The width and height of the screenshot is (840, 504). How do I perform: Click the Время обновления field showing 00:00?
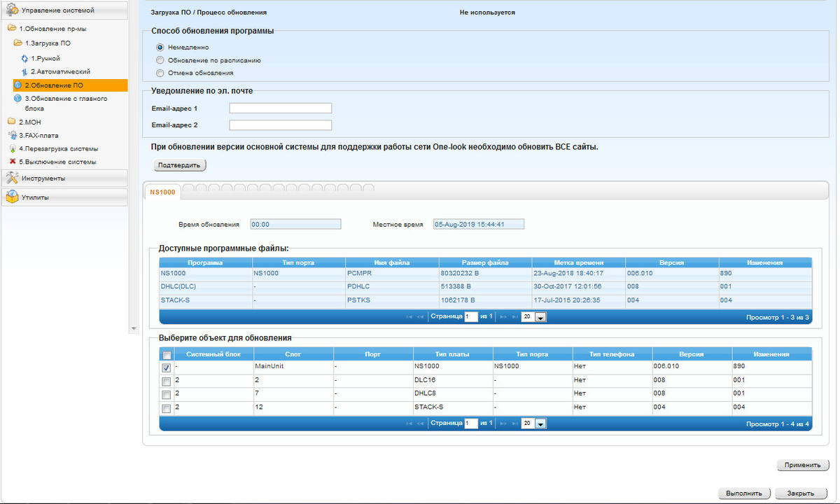click(295, 225)
